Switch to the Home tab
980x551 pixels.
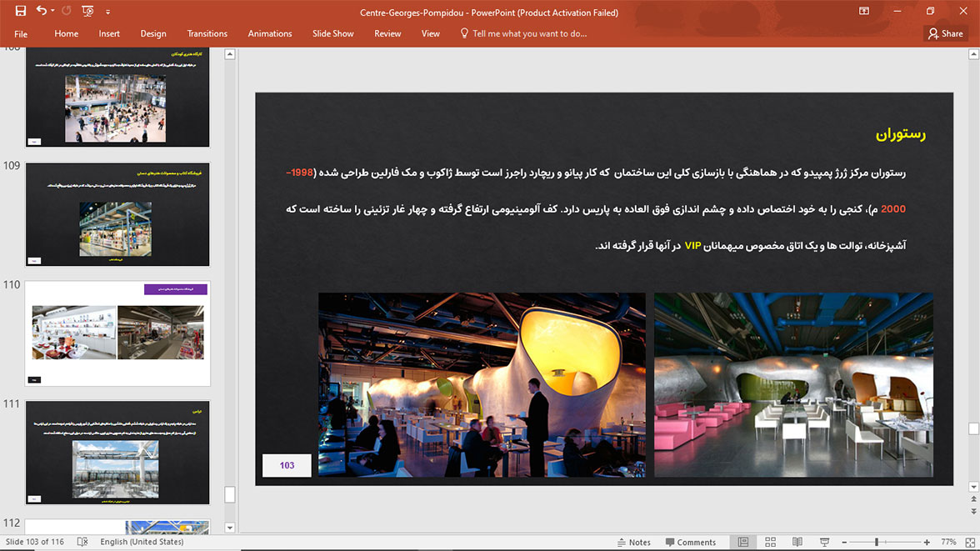67,34
